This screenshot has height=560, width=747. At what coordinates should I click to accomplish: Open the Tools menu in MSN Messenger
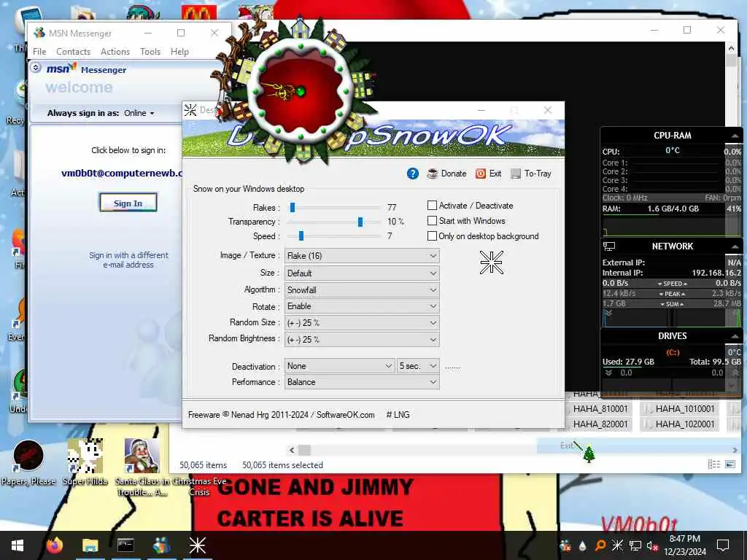pyautogui.click(x=150, y=52)
